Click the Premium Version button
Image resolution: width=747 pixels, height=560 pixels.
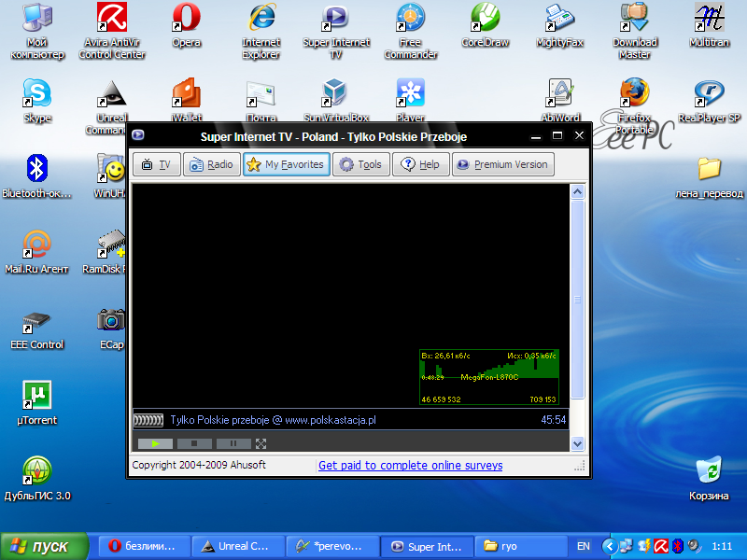pos(502,165)
